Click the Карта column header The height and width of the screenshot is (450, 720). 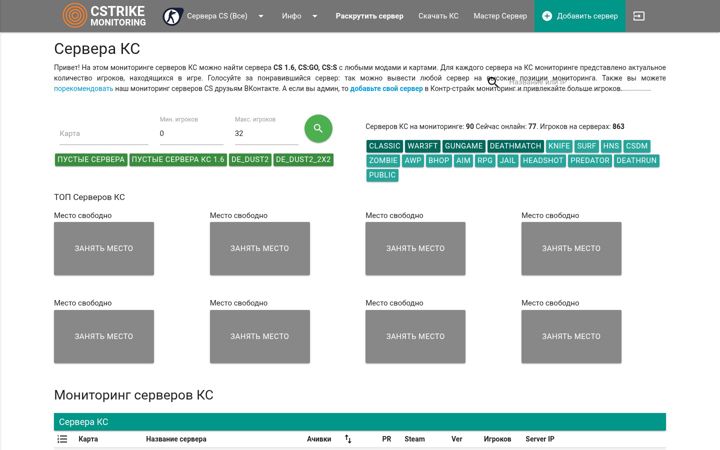[x=88, y=439]
